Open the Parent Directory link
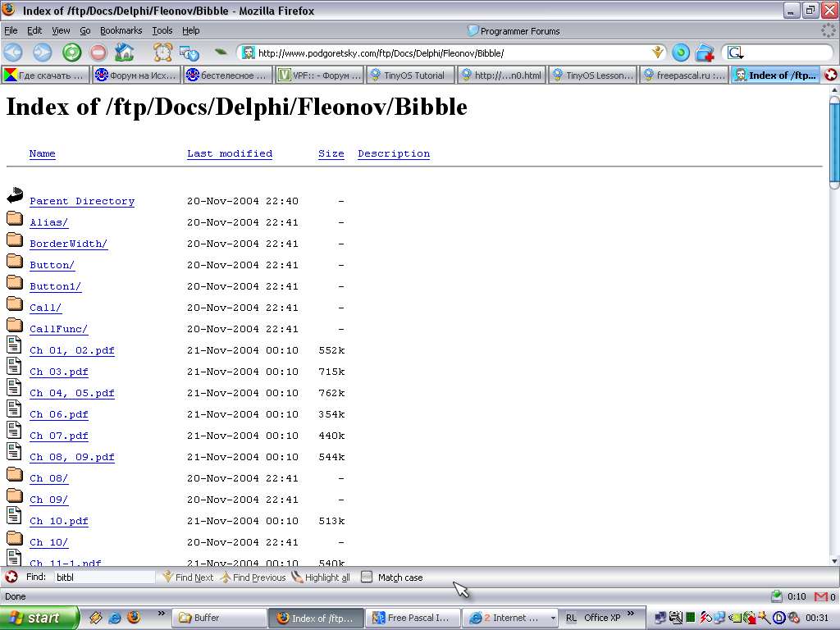 click(x=82, y=202)
